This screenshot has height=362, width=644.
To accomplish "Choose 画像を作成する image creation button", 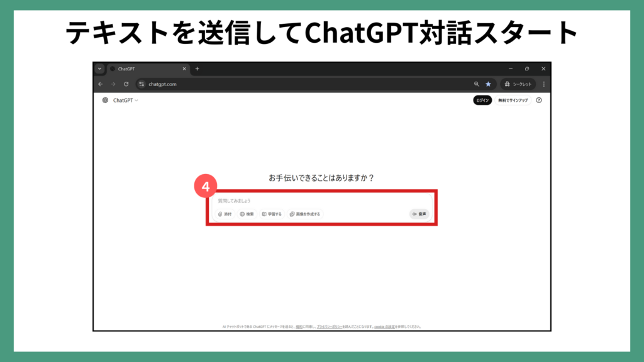I will coord(305,214).
